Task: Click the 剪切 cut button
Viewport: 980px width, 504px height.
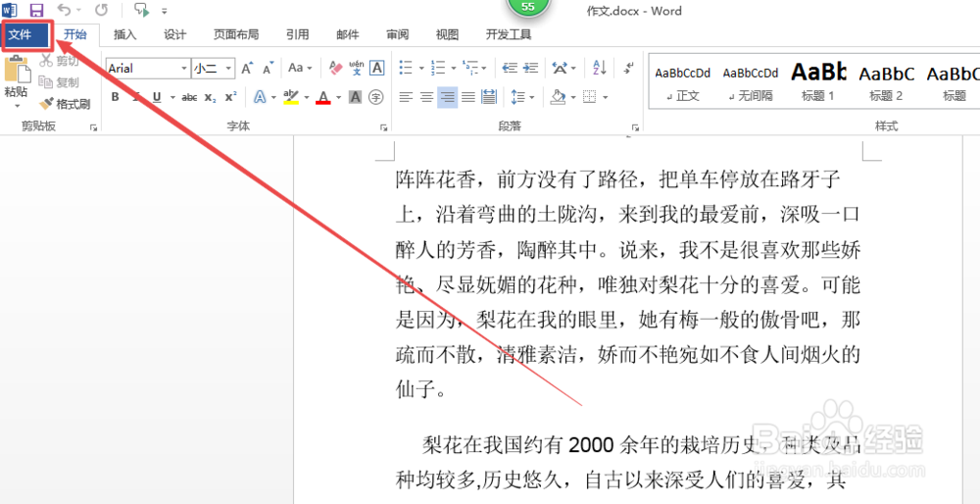Action: [60, 60]
